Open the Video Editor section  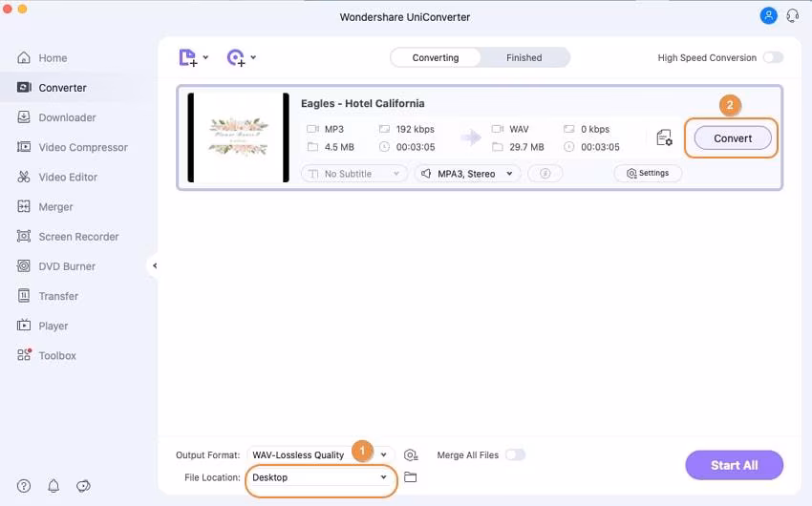57,177
